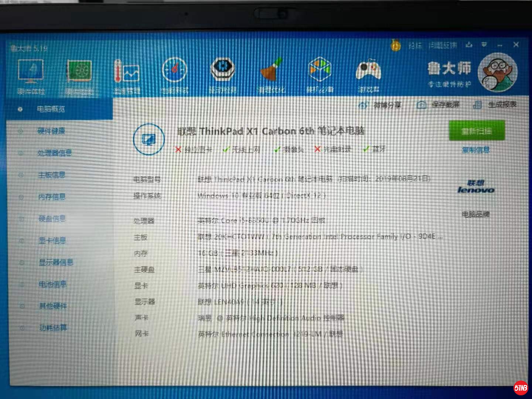
Task: Click 生成报表 to generate report
Action: [x=495, y=105]
